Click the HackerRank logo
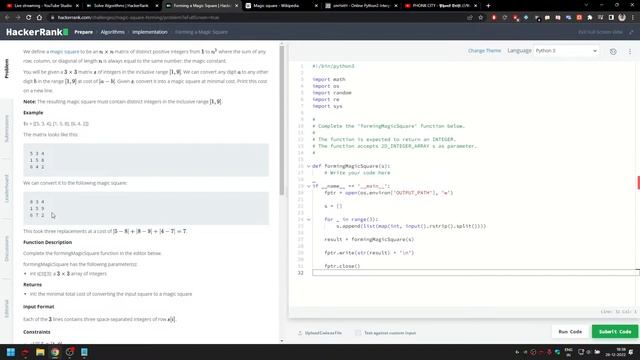This screenshot has height=360, width=640. coord(37,32)
